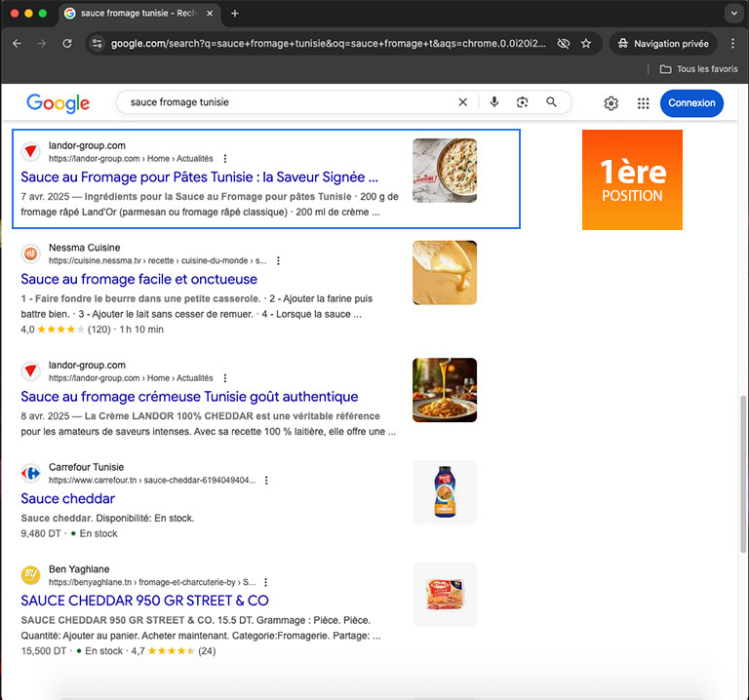749x700 pixels.
Task: Click the page vertical scrollbar
Action: tap(742, 474)
